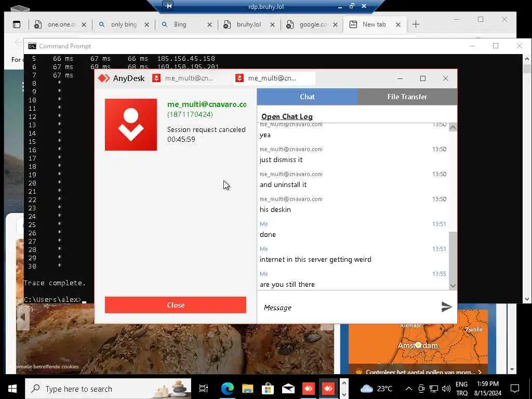This screenshot has width=532, height=399.
Task: Open the 23°C weather widget
Action: coord(377,389)
